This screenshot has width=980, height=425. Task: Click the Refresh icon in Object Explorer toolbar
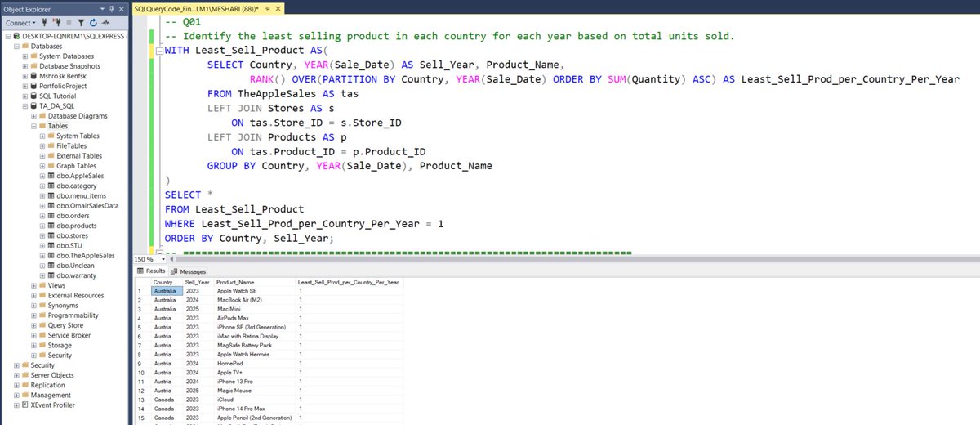click(93, 22)
